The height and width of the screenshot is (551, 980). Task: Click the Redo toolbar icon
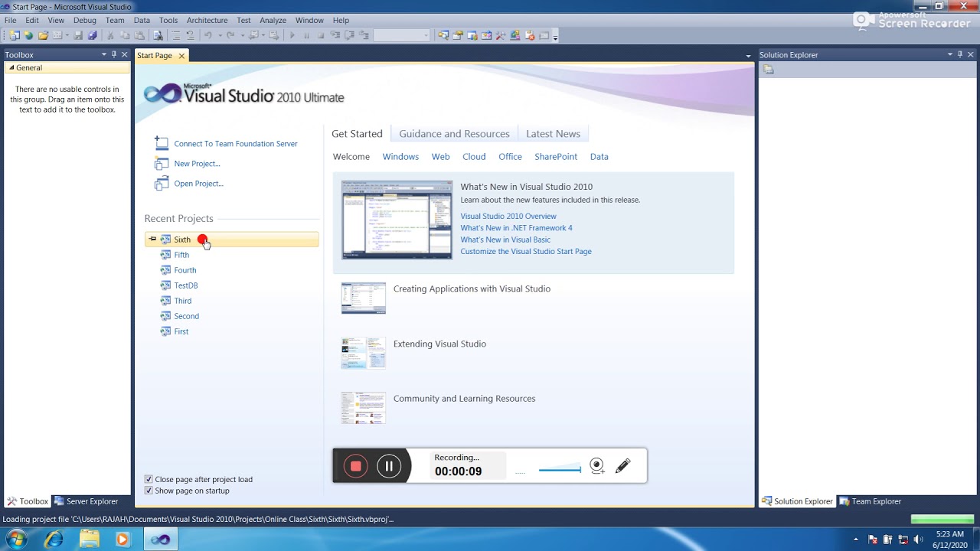(230, 35)
